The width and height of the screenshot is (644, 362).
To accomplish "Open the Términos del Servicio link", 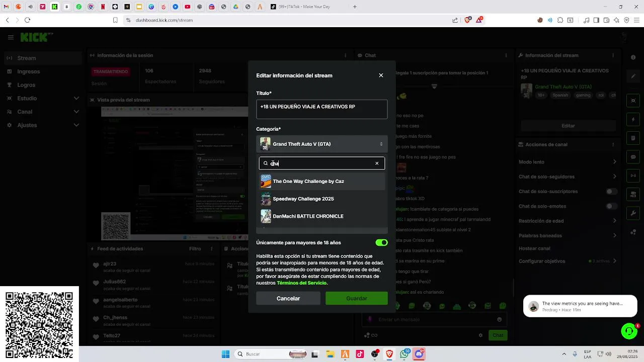I will pyautogui.click(x=301, y=283).
